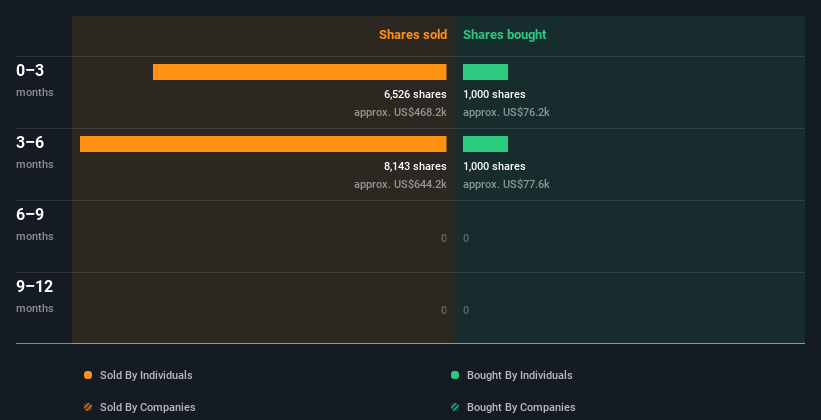Click the green 3–6 months shares bought bar
The image size is (821, 420).
485,144
